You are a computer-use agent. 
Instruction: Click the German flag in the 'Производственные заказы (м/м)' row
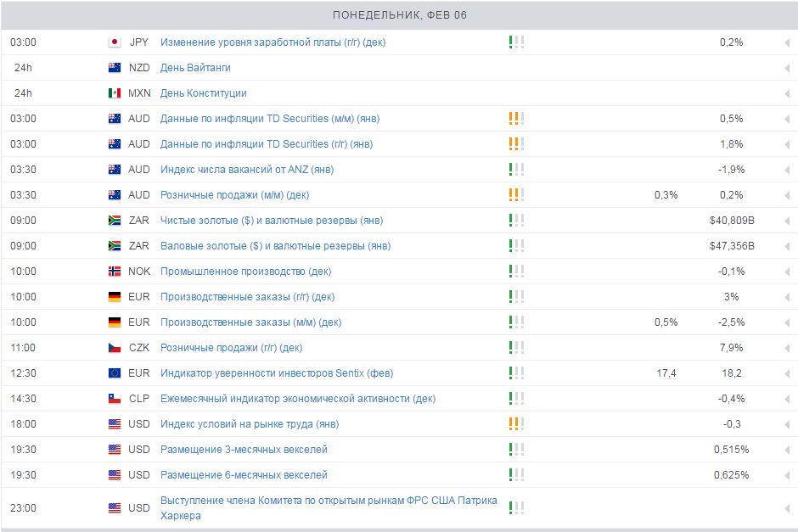click(x=115, y=322)
